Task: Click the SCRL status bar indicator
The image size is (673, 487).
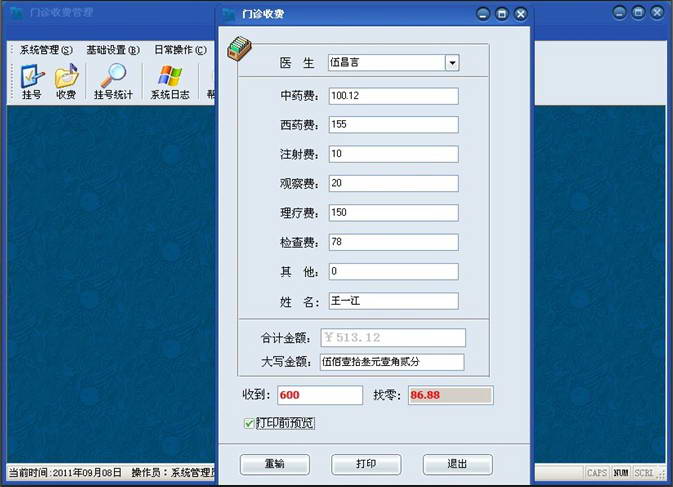Action: click(x=643, y=473)
